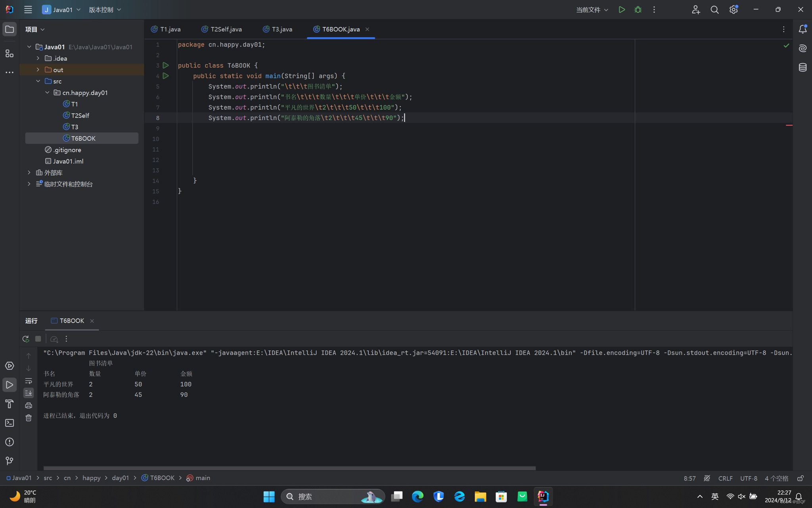
Task: Open the Terminal tool window
Action: (10, 423)
